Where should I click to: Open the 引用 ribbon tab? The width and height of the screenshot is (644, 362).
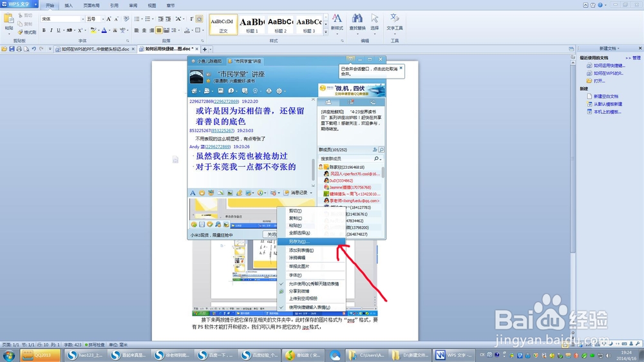(114, 5)
